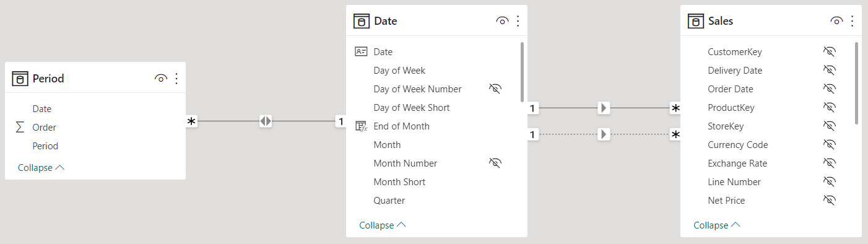The width and height of the screenshot is (868, 244).
Task: Collapse the Period table
Action: [x=41, y=168]
